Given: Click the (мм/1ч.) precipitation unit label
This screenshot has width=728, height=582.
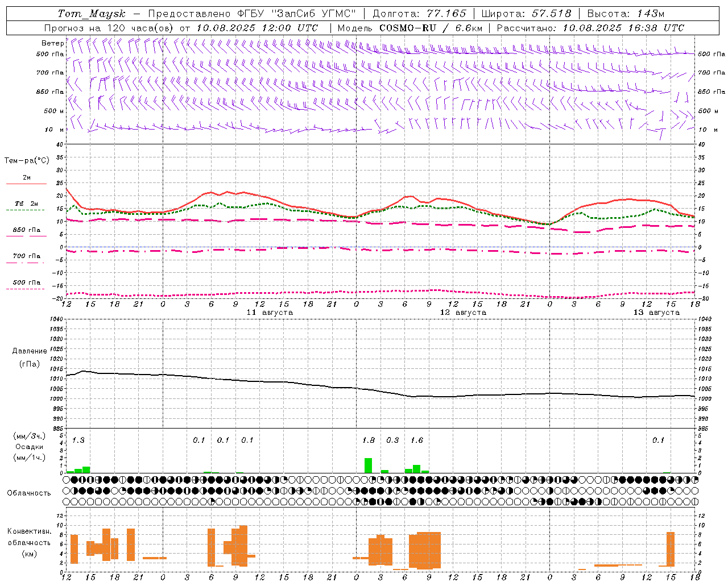Looking at the screenshot, I should click(30, 458).
